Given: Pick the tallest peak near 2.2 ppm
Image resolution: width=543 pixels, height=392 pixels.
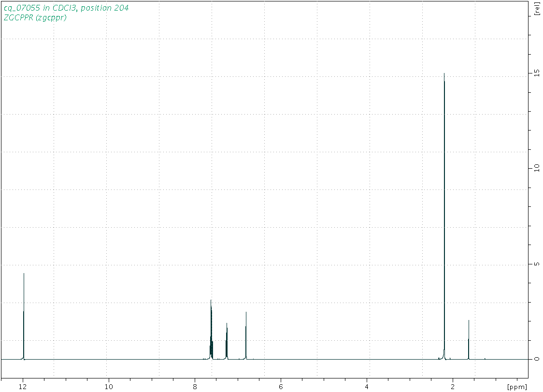Looking at the screenshot, I should click(x=444, y=216).
